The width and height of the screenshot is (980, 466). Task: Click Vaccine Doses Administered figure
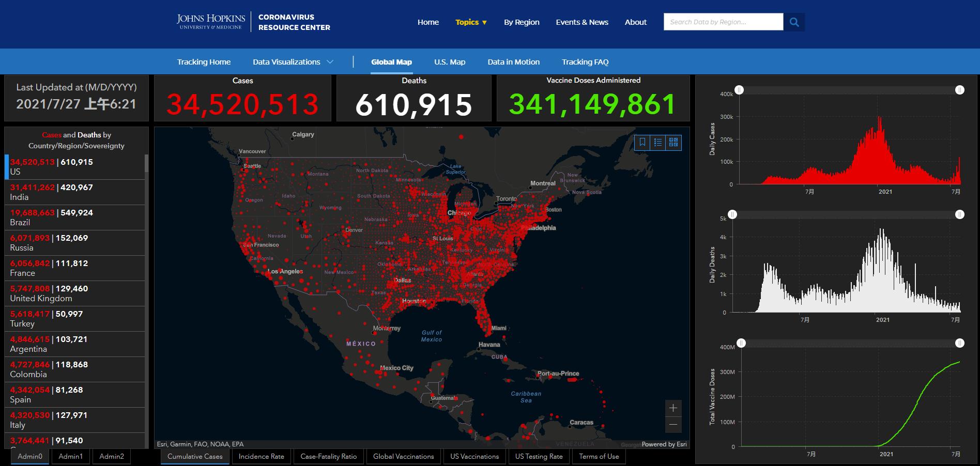[x=593, y=104]
